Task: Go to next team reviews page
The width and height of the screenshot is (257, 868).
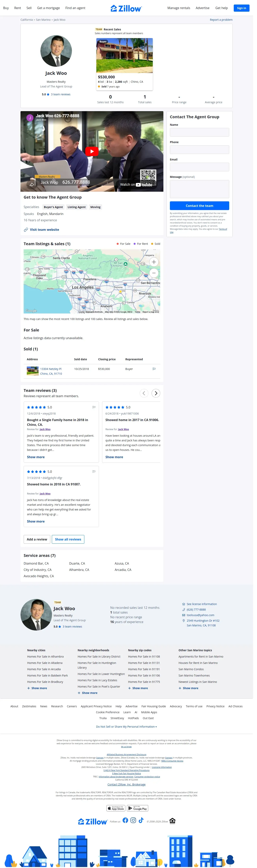Action: tap(156, 393)
